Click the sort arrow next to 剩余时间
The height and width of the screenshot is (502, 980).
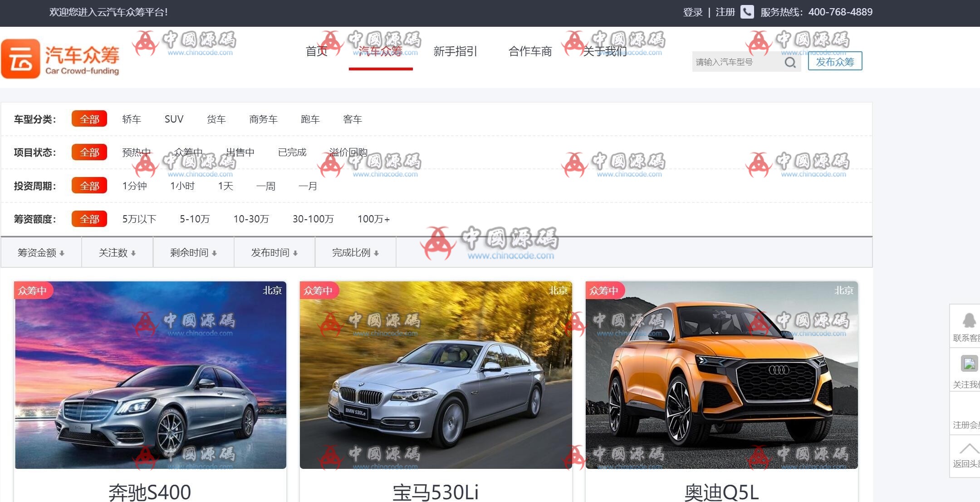pos(215,253)
